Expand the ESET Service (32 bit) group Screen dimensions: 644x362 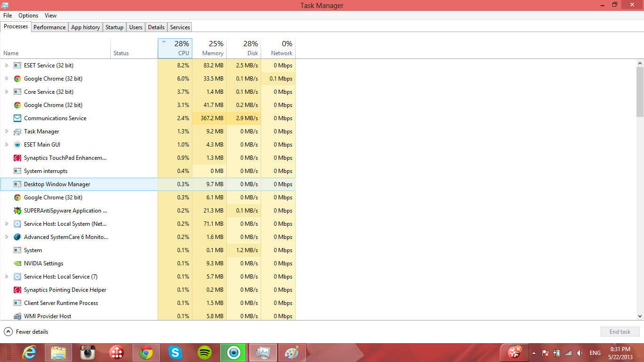point(7,66)
